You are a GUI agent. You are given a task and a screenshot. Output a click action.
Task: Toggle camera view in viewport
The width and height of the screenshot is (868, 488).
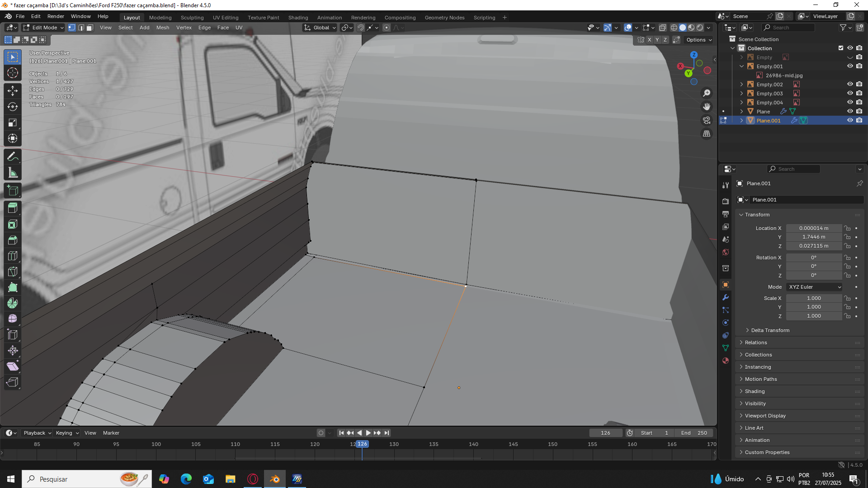coord(707,120)
